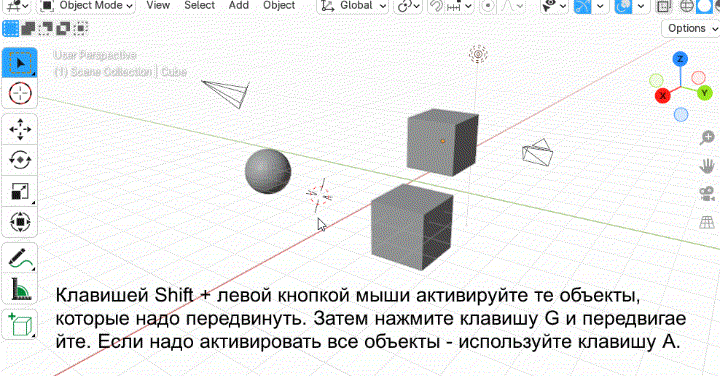Expand the Options dropdown
Screen dimensions: 720x376
tap(691, 28)
